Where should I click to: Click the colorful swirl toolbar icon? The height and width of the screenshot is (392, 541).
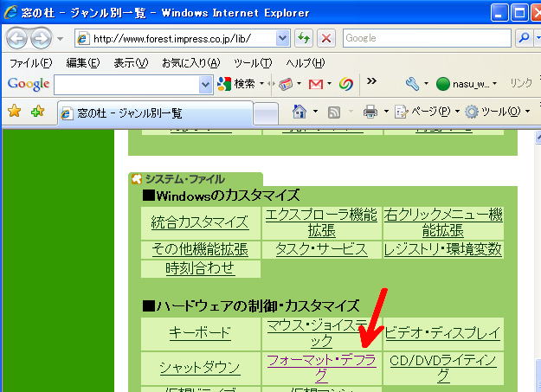click(346, 84)
